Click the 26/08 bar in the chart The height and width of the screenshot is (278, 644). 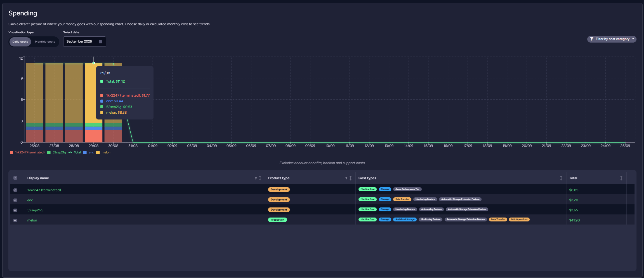tap(34, 102)
